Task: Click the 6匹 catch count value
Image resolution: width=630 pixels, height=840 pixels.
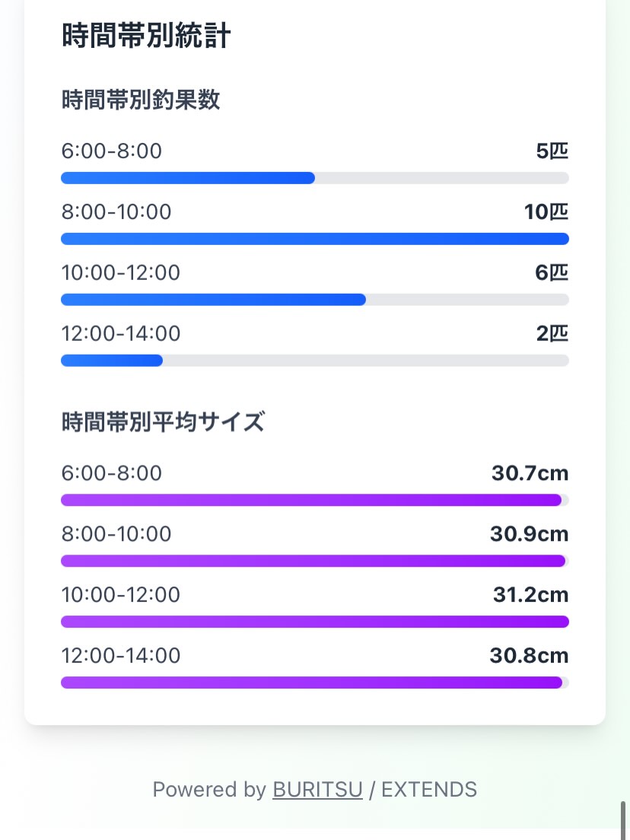Action: click(552, 272)
